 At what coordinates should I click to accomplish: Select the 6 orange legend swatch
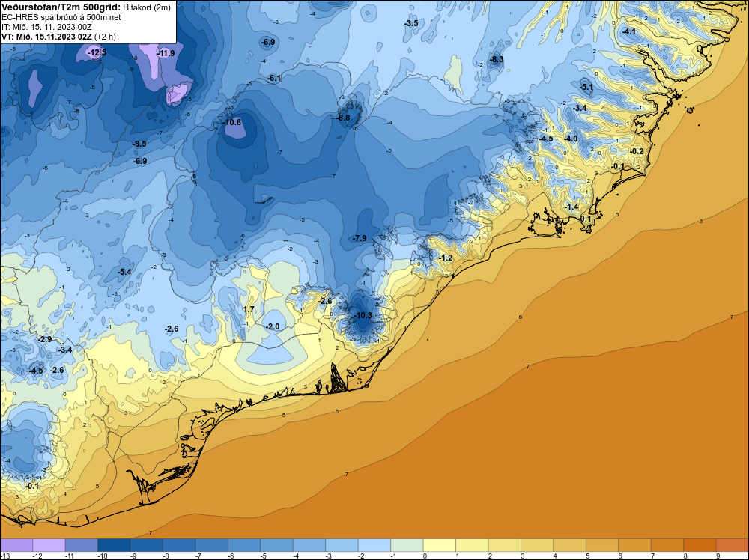click(x=635, y=545)
